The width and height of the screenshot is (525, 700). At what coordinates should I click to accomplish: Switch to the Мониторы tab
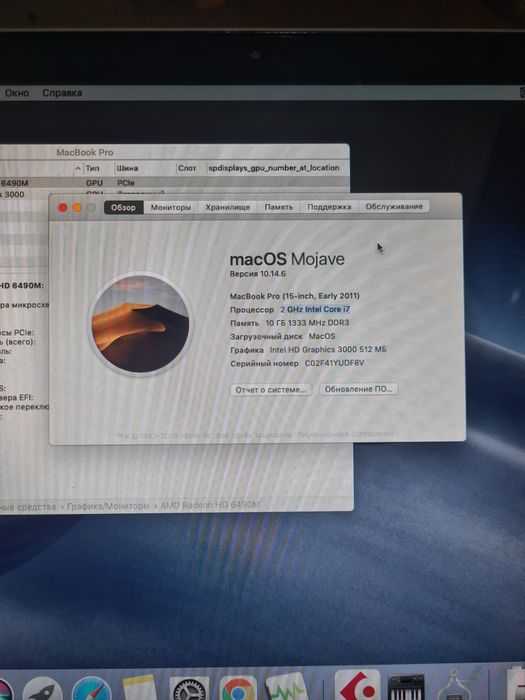pos(171,207)
